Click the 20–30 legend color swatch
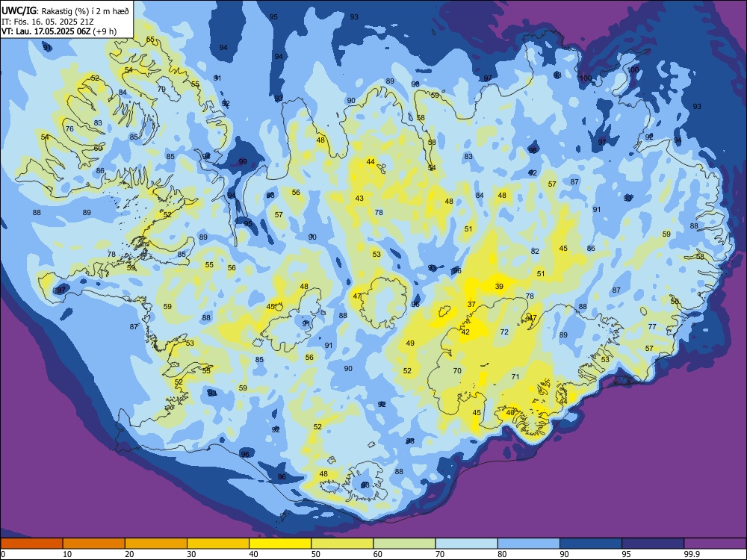747x560 pixels. click(156, 544)
